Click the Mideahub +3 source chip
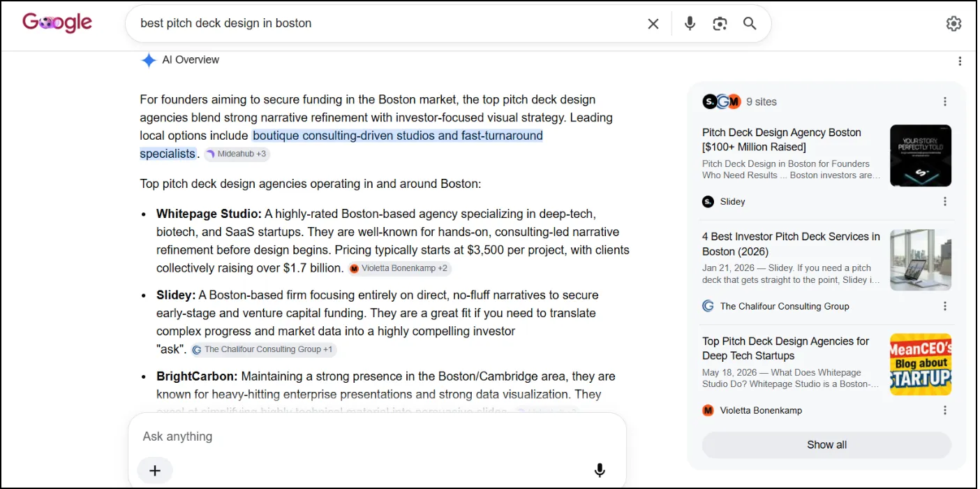The height and width of the screenshot is (489, 980). click(237, 154)
